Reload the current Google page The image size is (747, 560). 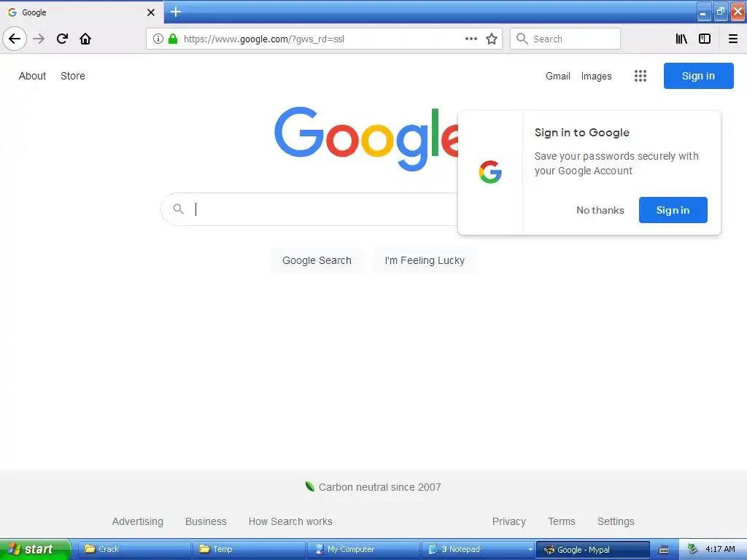(62, 39)
